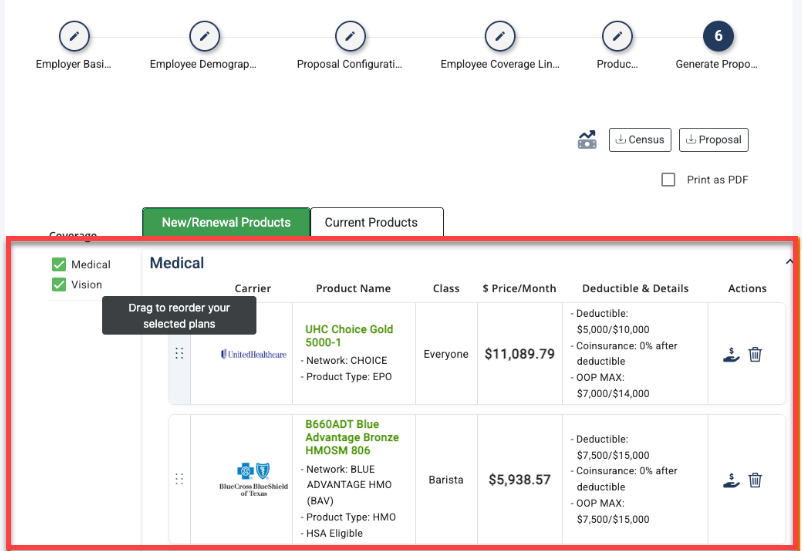Click the Medical section heading
Screen dimensions: 802x551
click(x=176, y=263)
